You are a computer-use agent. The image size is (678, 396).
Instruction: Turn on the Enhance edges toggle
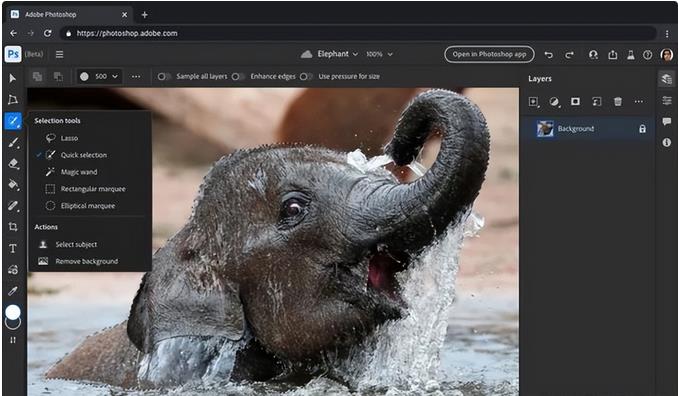point(238,77)
